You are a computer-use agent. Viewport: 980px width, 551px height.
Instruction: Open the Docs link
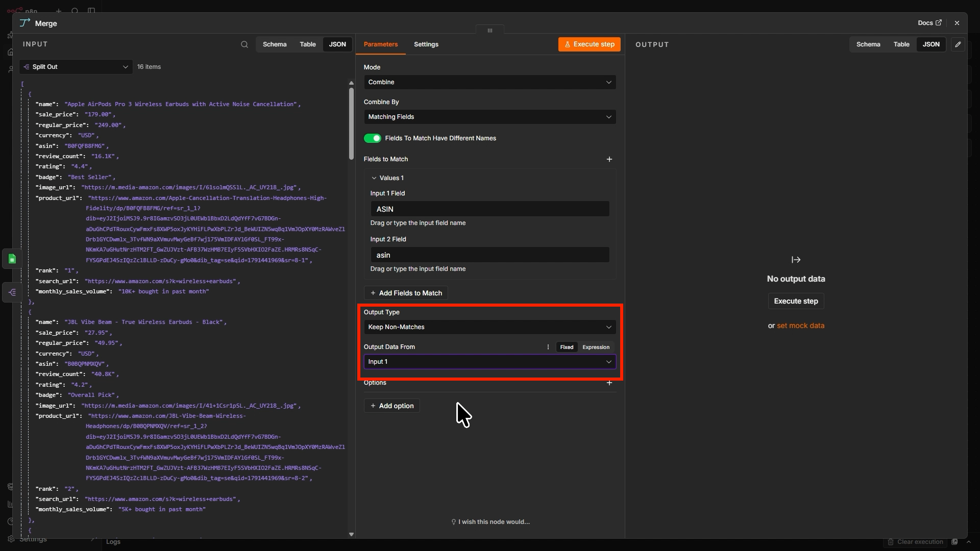pos(929,23)
